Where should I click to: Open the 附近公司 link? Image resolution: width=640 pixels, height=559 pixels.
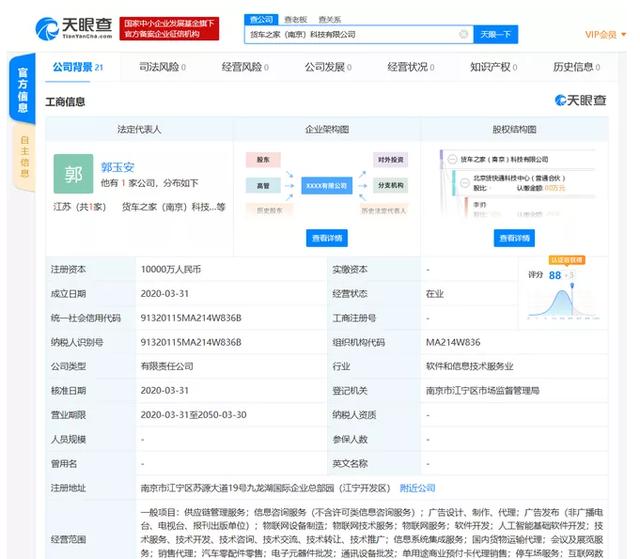[x=418, y=488]
